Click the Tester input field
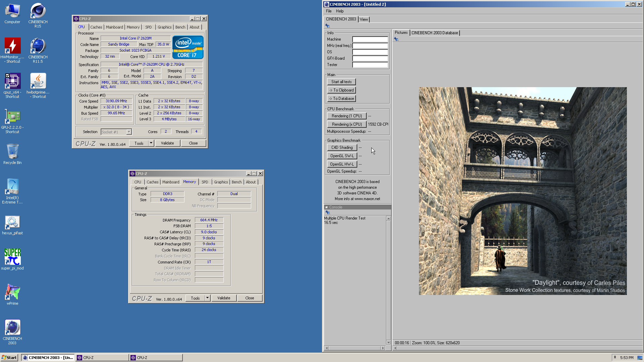Viewport: 644px width, 362px height. point(370,65)
